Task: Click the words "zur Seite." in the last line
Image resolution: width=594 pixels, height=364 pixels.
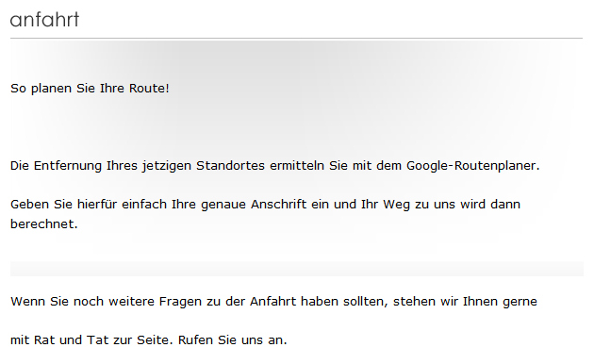Action: [x=143, y=340]
